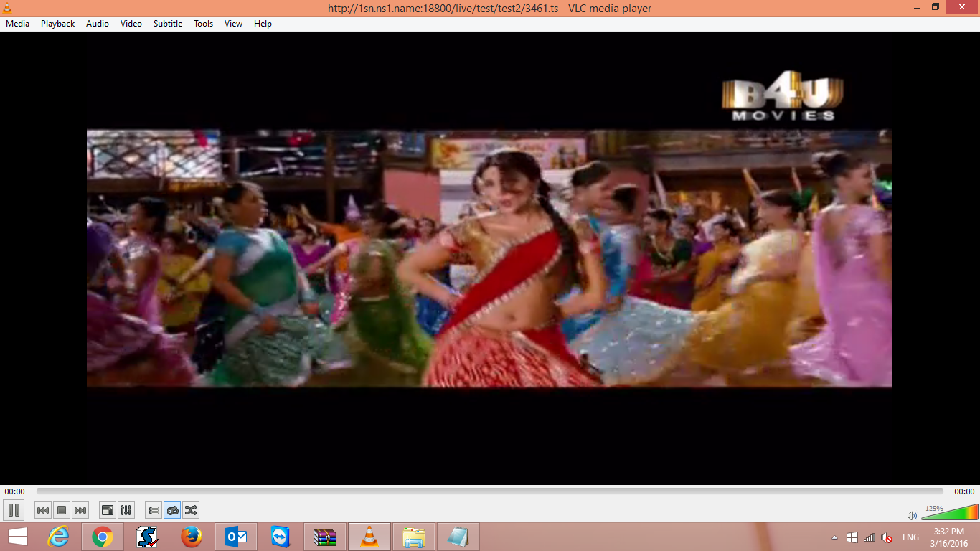Minimize the VLC window

point(916,7)
